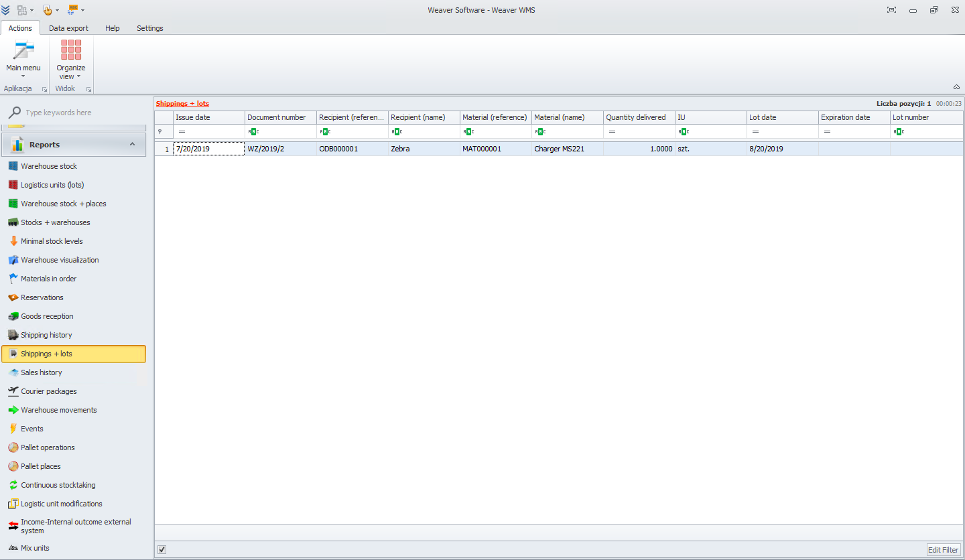
Task: Sort by the Lot date column header
Action: coord(783,117)
